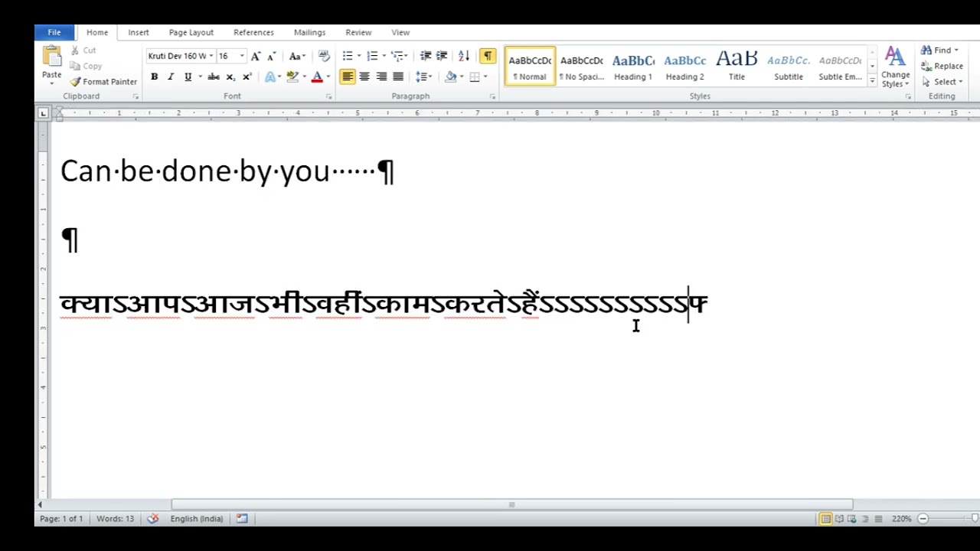Toggle Strikethrough formatting
The image size is (980, 551).
point(214,77)
